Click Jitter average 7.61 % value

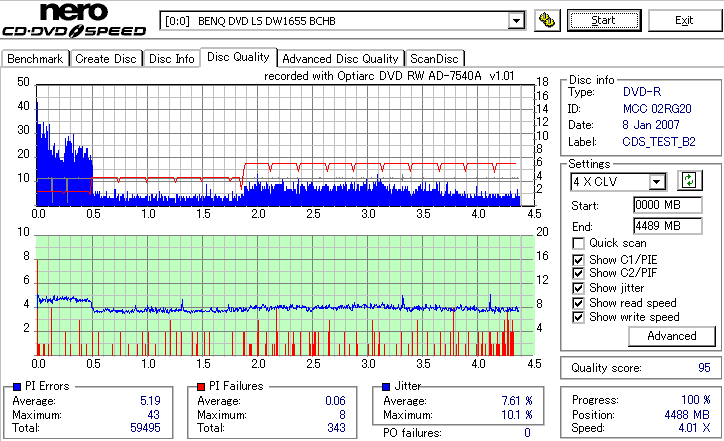point(517,401)
